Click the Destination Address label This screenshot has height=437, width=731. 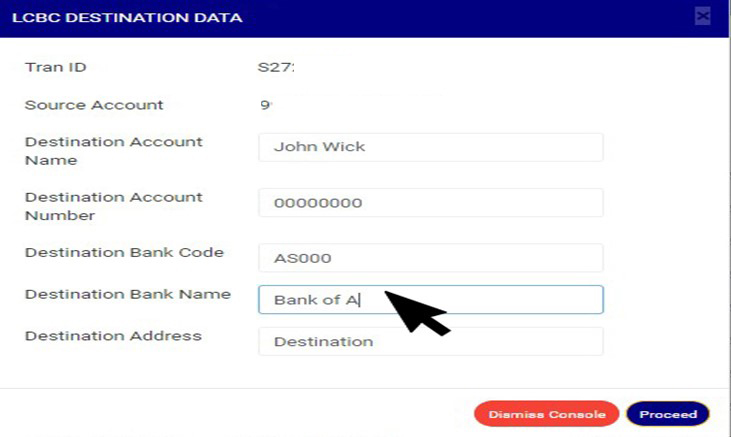click(113, 336)
